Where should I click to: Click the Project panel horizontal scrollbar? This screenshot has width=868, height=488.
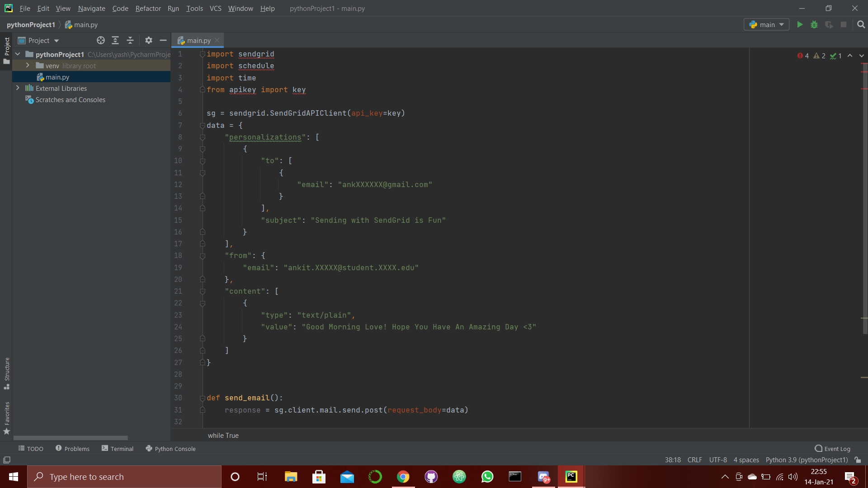coord(71,438)
